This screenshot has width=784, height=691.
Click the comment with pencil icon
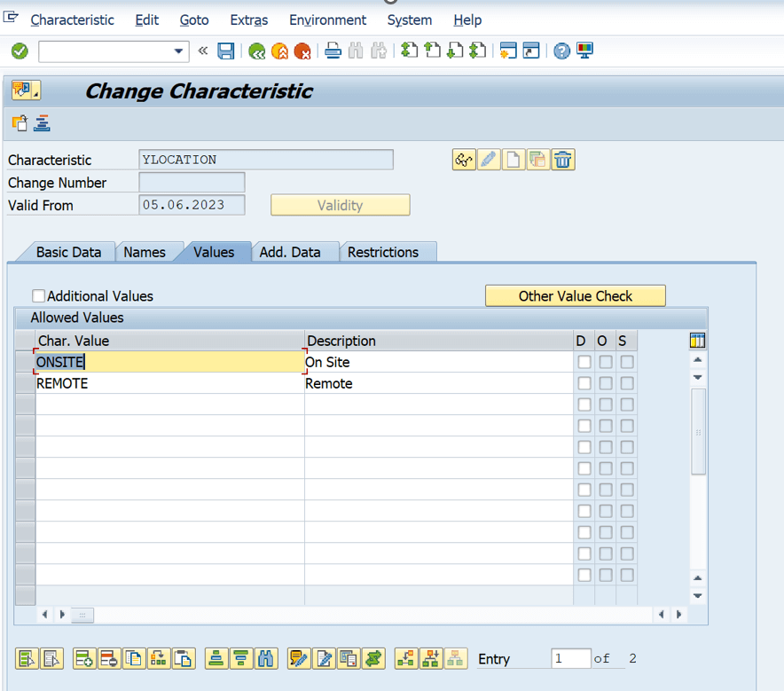pos(299,658)
